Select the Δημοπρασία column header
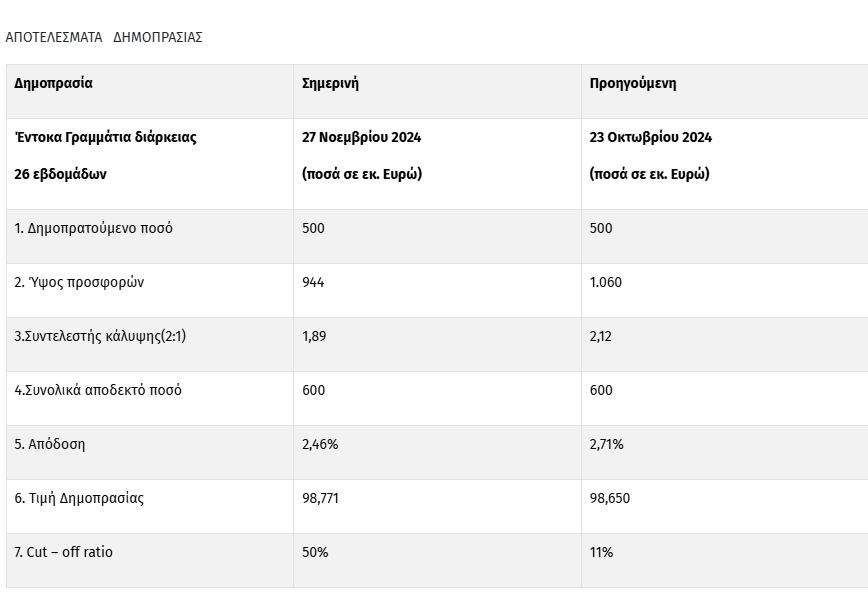 tap(53, 83)
